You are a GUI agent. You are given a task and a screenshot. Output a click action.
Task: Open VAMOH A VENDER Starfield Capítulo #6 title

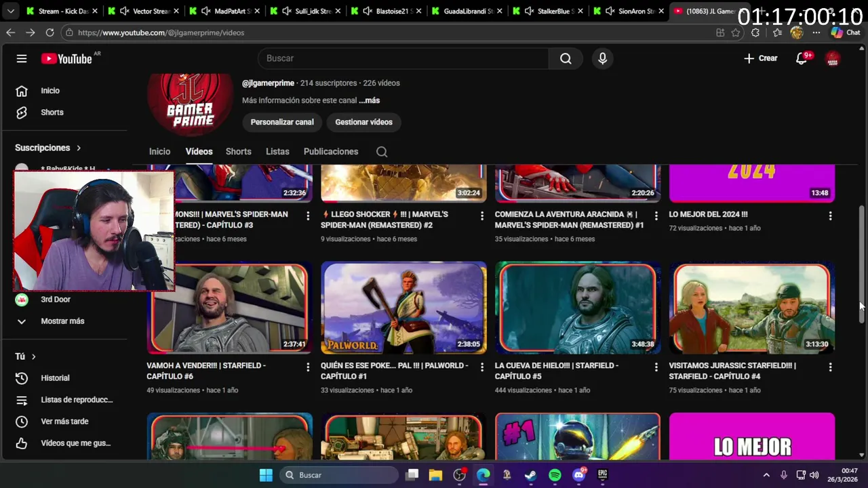tap(206, 371)
